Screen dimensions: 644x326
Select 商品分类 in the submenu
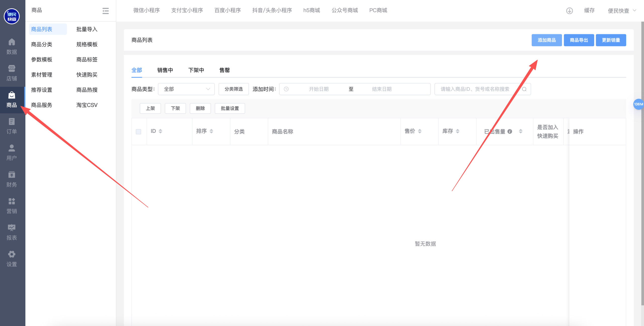[42, 45]
